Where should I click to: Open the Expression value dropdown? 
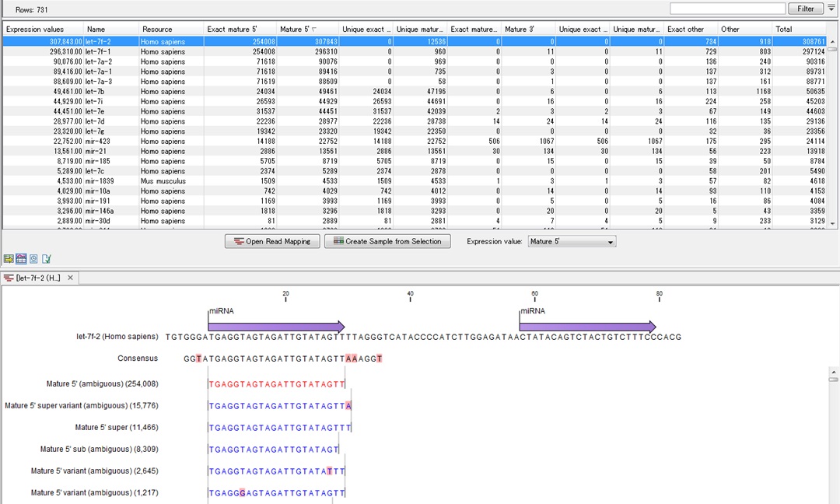coord(572,242)
